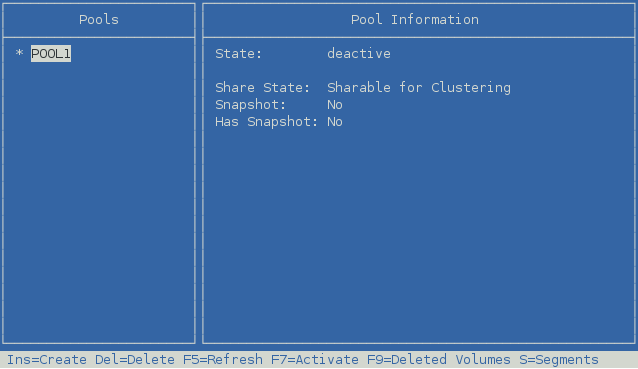Click the No value next to Has Snapshot
The height and width of the screenshot is (369, 638).
335,122
